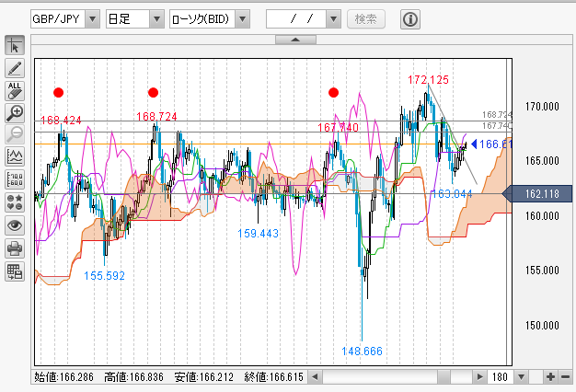Click the 始値:166.286 opening value
This screenshot has width=576, height=392.
pos(63,377)
